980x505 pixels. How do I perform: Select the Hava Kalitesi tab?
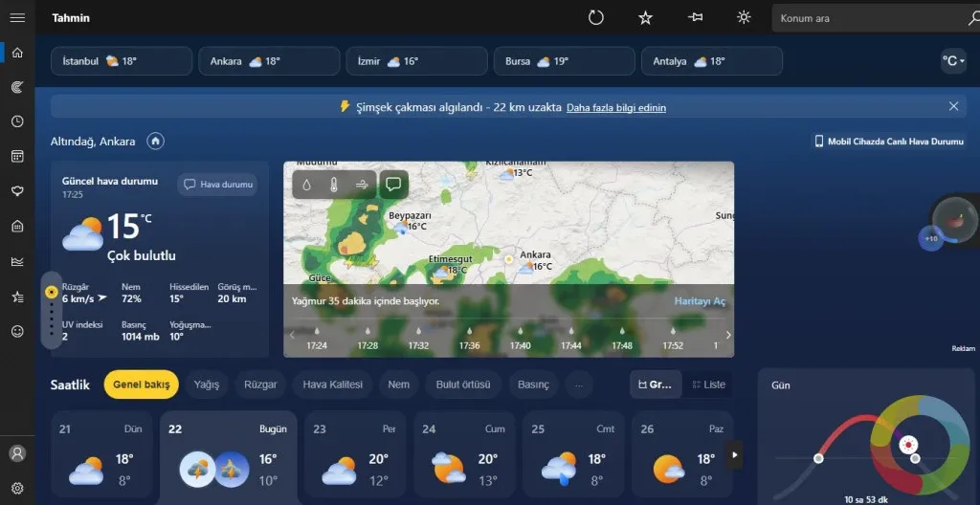coord(332,384)
